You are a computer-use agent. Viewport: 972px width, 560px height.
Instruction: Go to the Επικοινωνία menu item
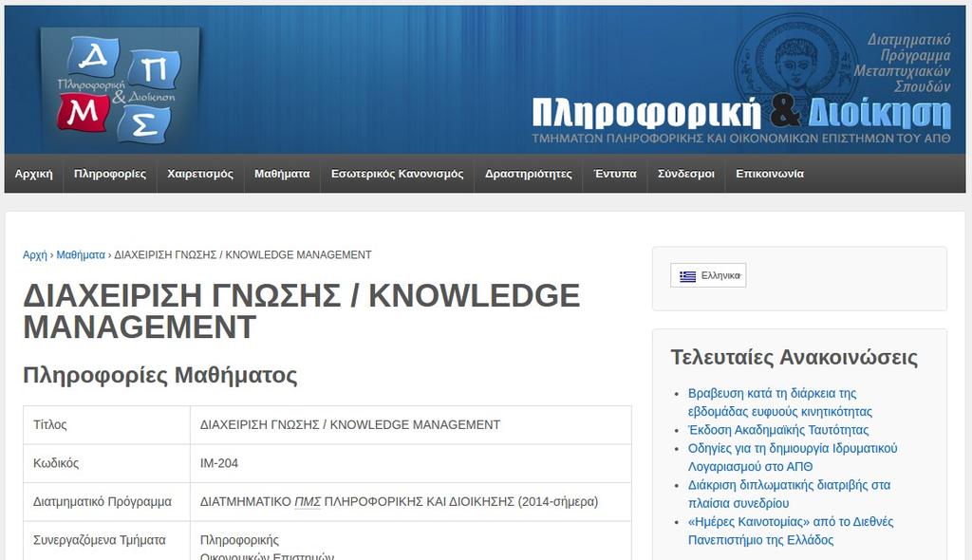pos(770,174)
